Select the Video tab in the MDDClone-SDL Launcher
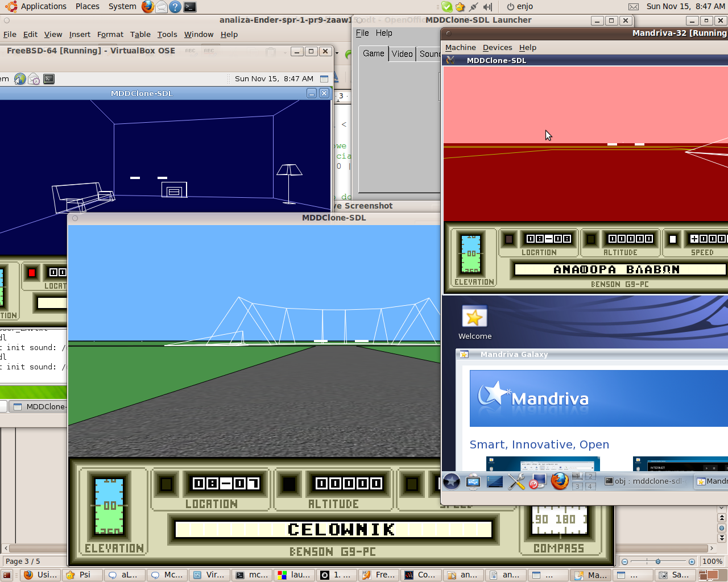728x582 pixels. 402,54
